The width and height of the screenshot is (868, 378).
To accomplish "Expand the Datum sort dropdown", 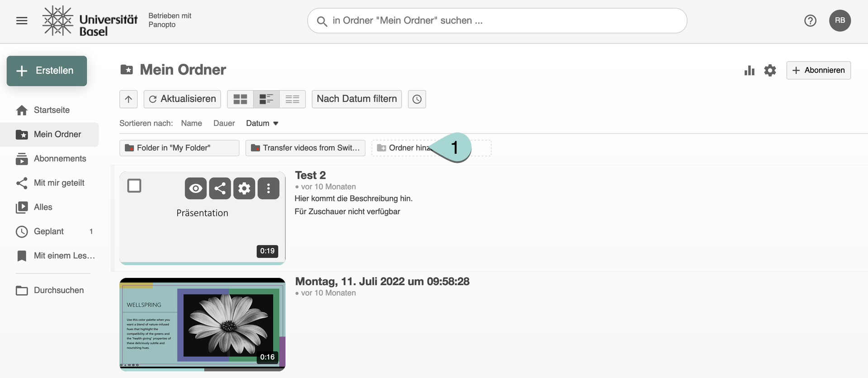I will click(x=262, y=123).
